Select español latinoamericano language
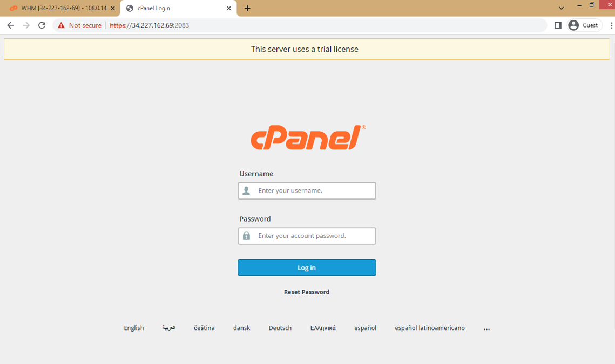The image size is (615, 364). click(429, 328)
